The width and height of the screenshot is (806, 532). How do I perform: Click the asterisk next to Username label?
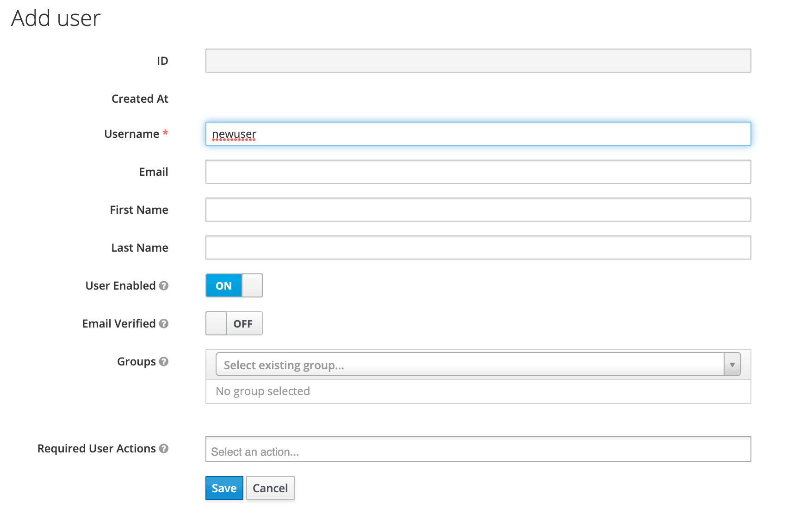(x=166, y=133)
